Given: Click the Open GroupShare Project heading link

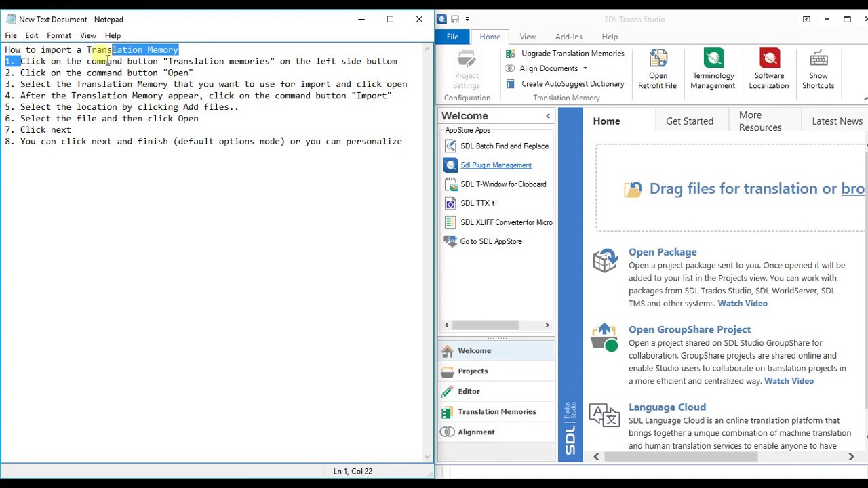Looking at the screenshot, I should tap(690, 329).
